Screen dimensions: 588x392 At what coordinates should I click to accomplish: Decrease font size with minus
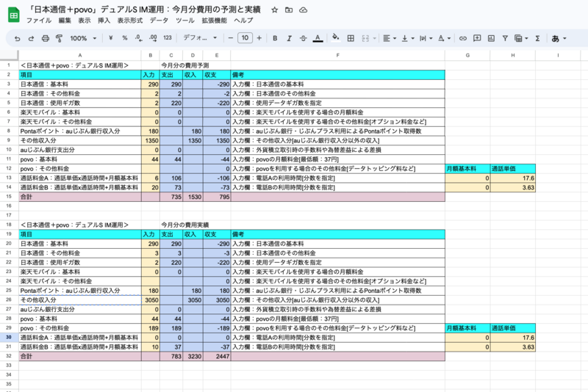[x=231, y=38]
